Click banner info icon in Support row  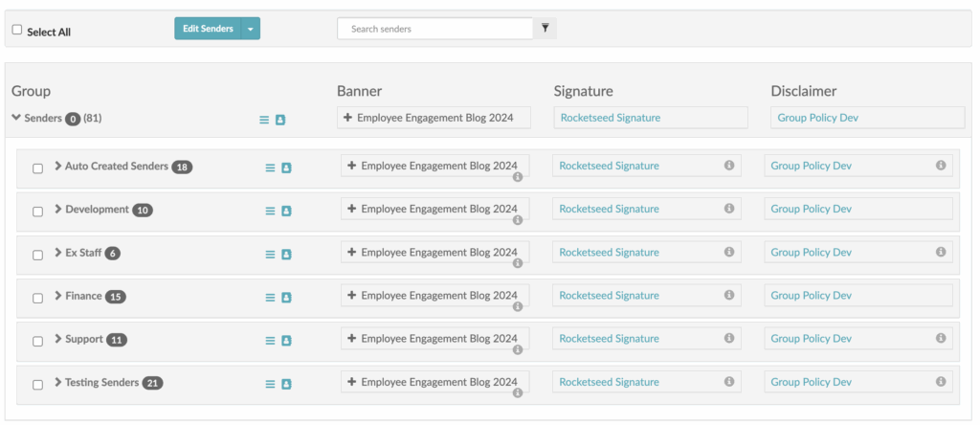pos(517,349)
